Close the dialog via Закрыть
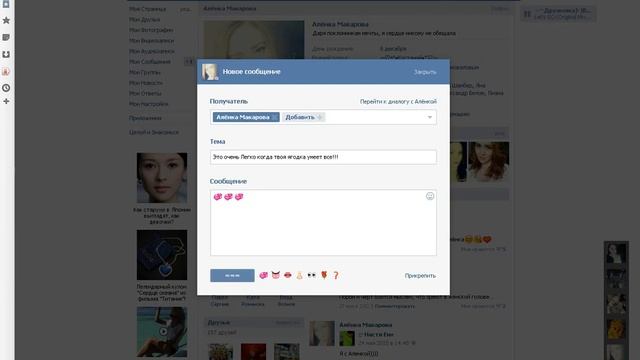The height and width of the screenshot is (360, 640). pos(425,72)
